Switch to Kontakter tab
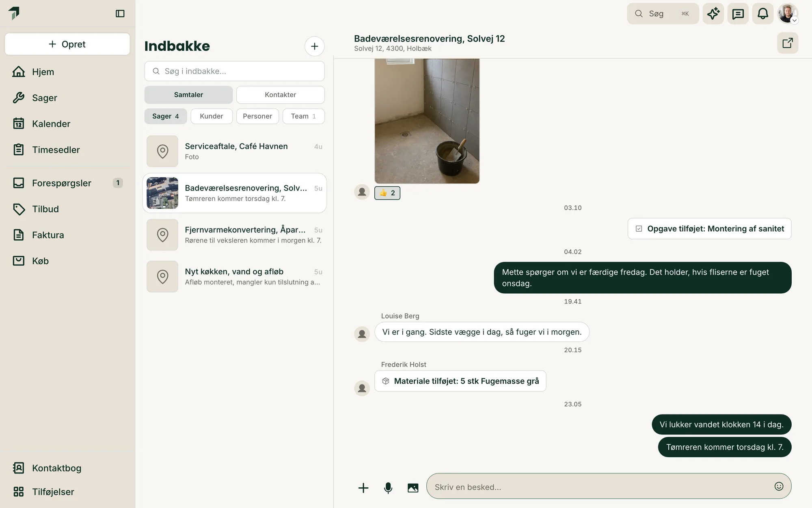This screenshot has width=812, height=508. point(280,95)
